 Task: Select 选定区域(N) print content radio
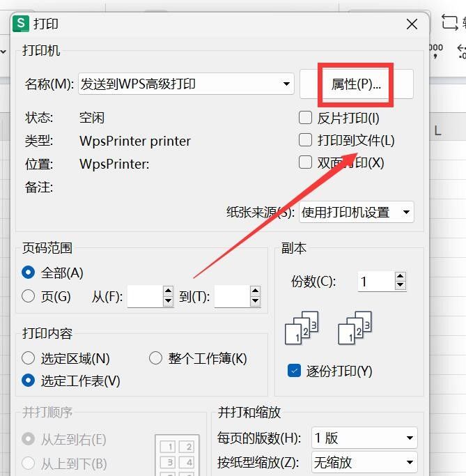tap(29, 358)
